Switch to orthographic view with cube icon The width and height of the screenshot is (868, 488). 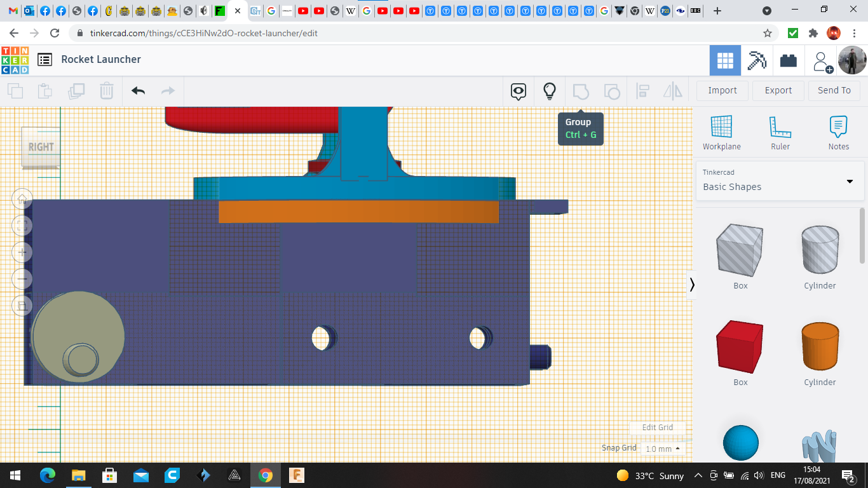tap(22, 306)
